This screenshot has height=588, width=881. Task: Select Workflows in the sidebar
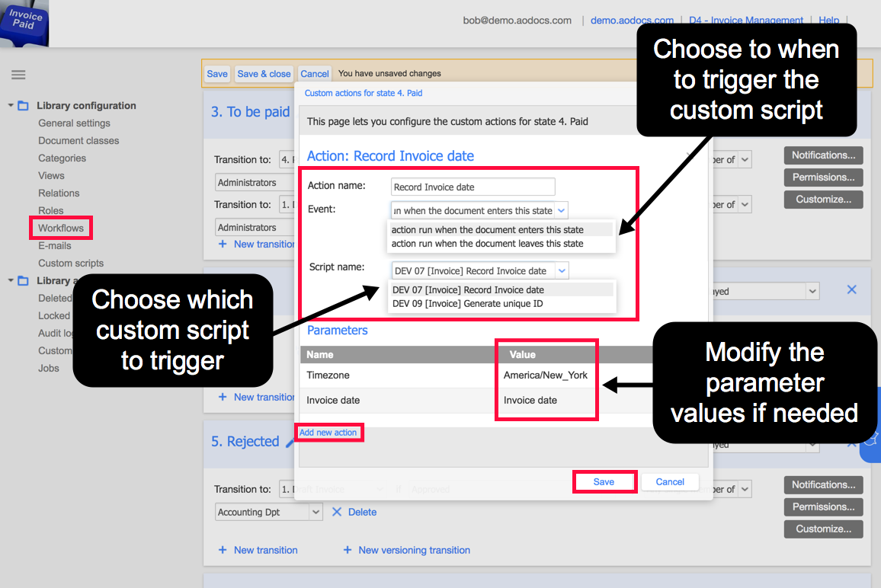click(x=61, y=228)
